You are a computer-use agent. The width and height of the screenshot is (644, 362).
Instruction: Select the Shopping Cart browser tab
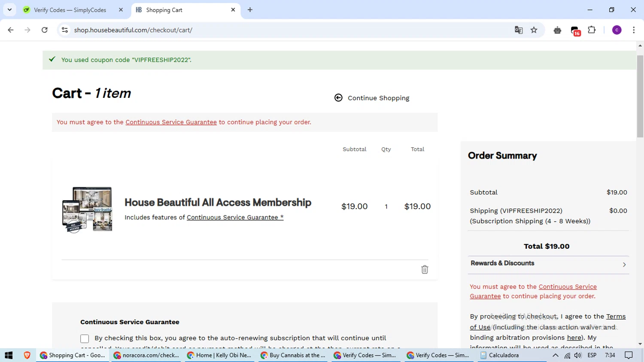185,10
